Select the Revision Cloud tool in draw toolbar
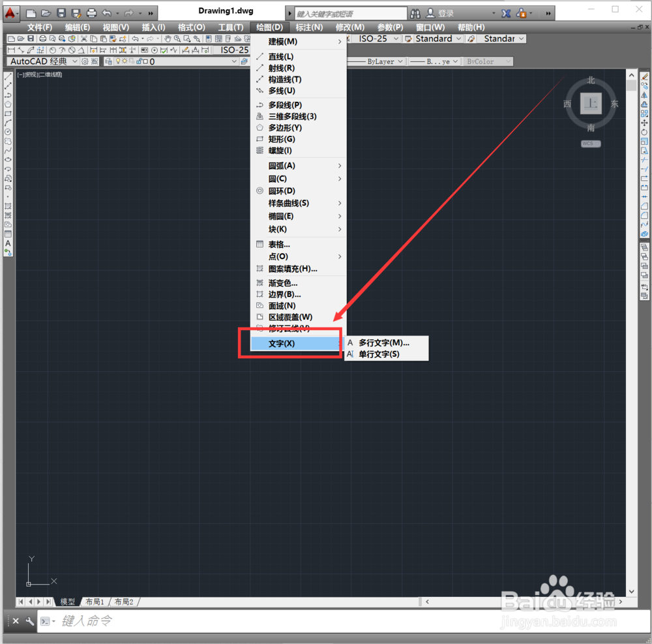The width and height of the screenshot is (652, 644). click(x=8, y=141)
